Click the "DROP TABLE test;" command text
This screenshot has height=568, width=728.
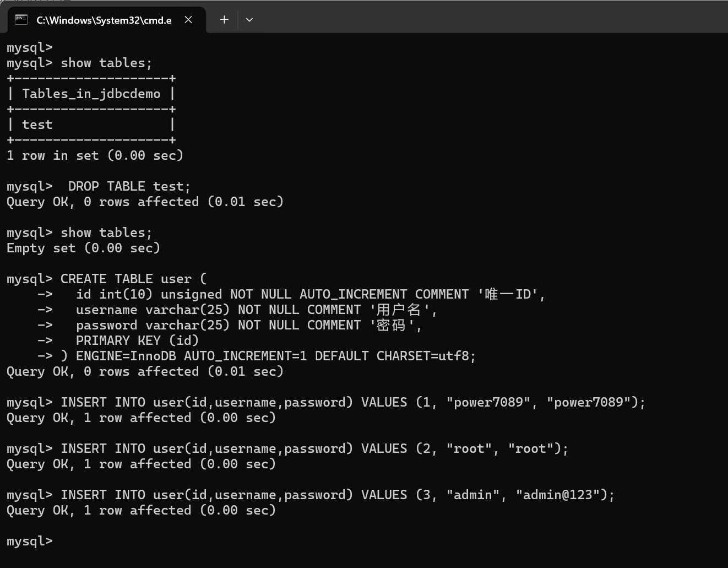(129, 186)
